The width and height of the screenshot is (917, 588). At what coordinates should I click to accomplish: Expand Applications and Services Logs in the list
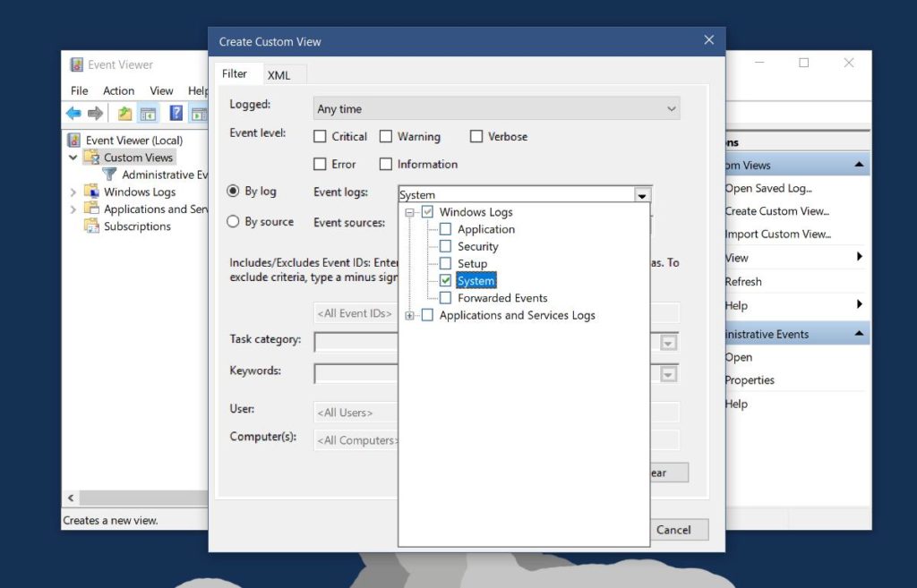pyautogui.click(x=410, y=315)
